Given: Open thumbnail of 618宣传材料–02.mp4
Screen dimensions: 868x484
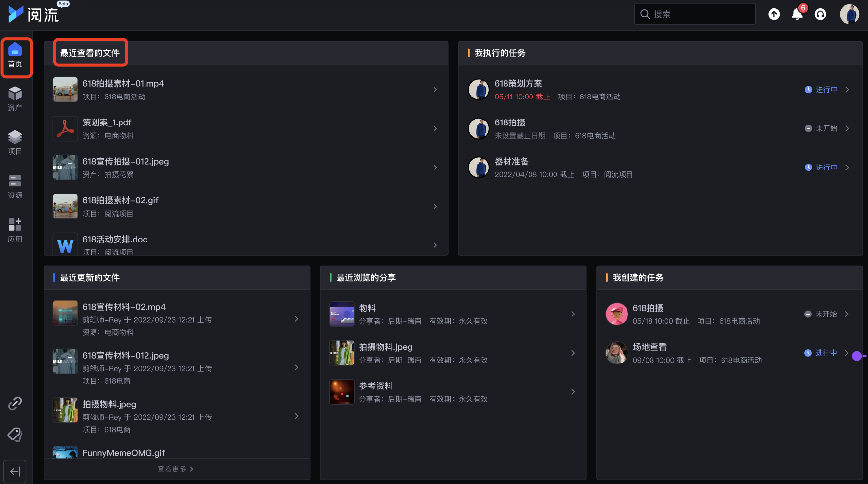Looking at the screenshot, I should pos(66,313).
